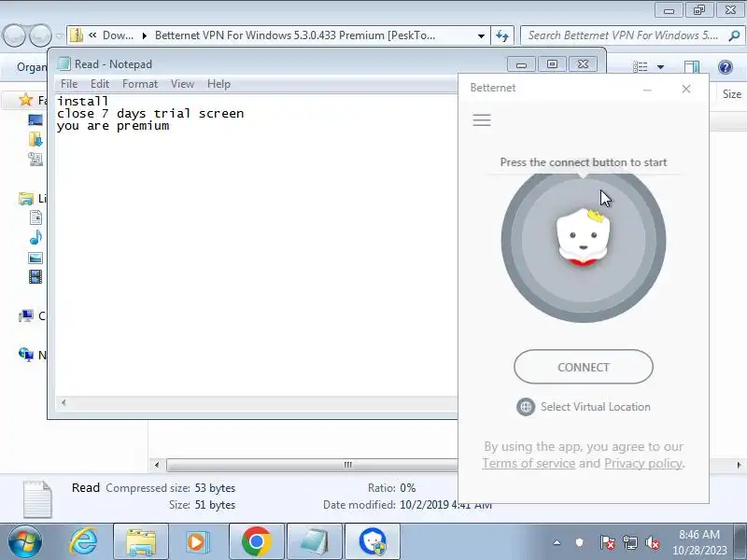The image size is (747, 560).
Task: Switch to Betternet taskbar button
Action: click(x=372, y=541)
